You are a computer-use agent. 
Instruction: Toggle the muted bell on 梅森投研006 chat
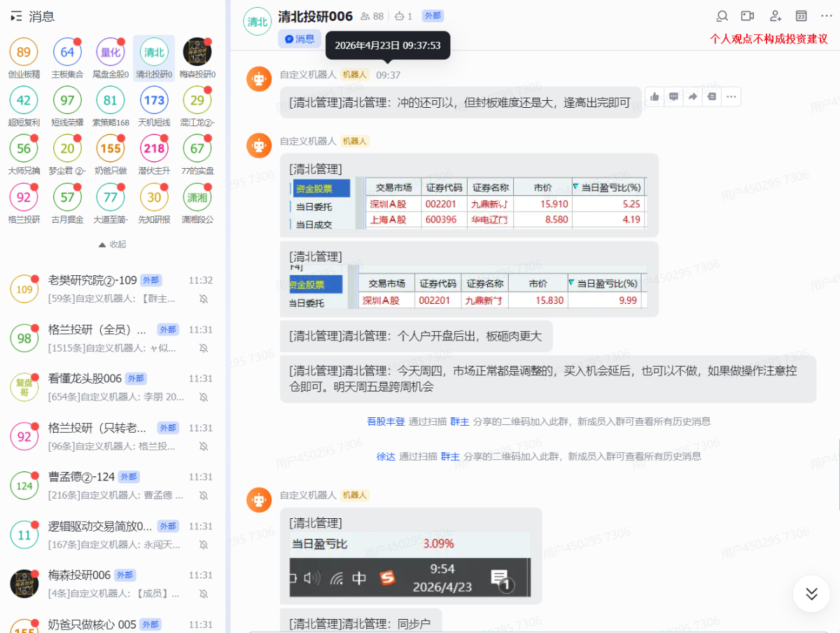pyautogui.click(x=204, y=594)
